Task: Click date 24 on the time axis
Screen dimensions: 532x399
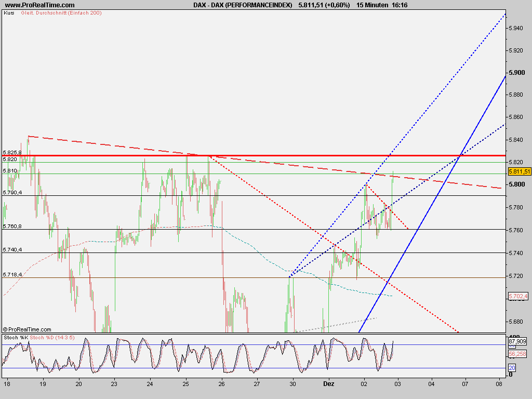Action: coord(150,384)
